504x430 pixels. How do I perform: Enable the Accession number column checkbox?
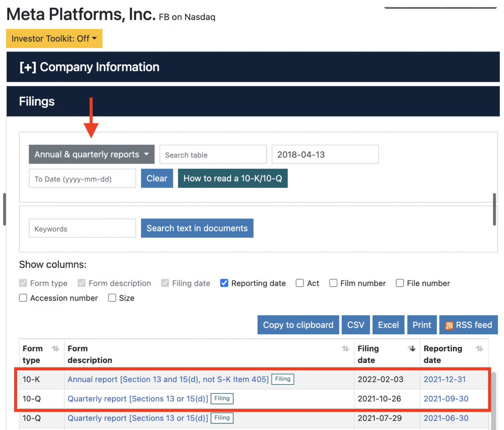tap(23, 298)
